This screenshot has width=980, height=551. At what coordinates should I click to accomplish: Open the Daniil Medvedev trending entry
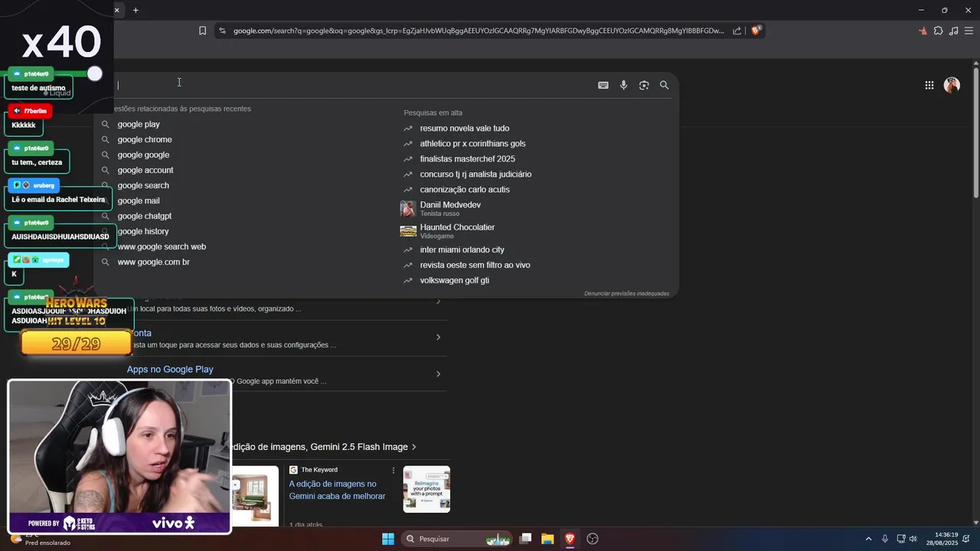pyautogui.click(x=450, y=208)
